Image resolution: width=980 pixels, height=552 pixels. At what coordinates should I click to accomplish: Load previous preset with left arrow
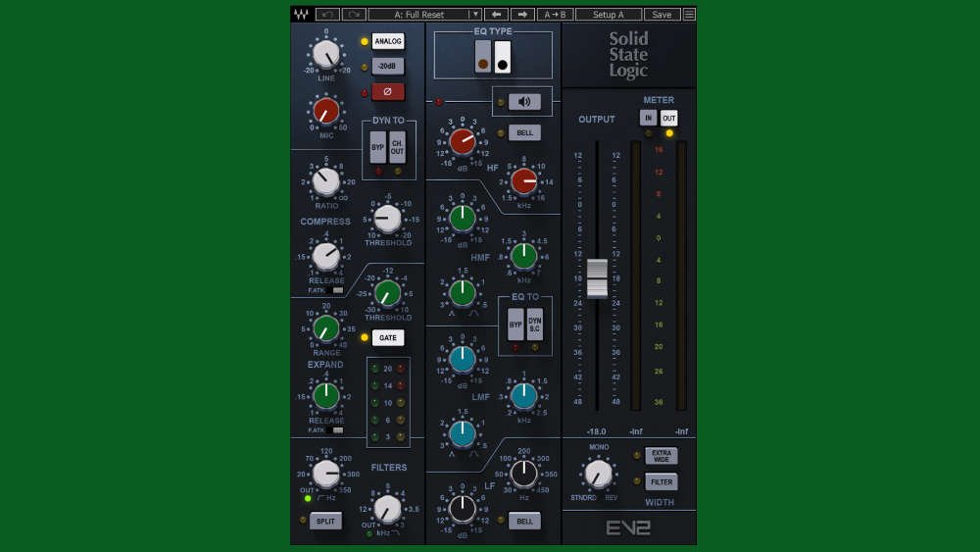497,15
